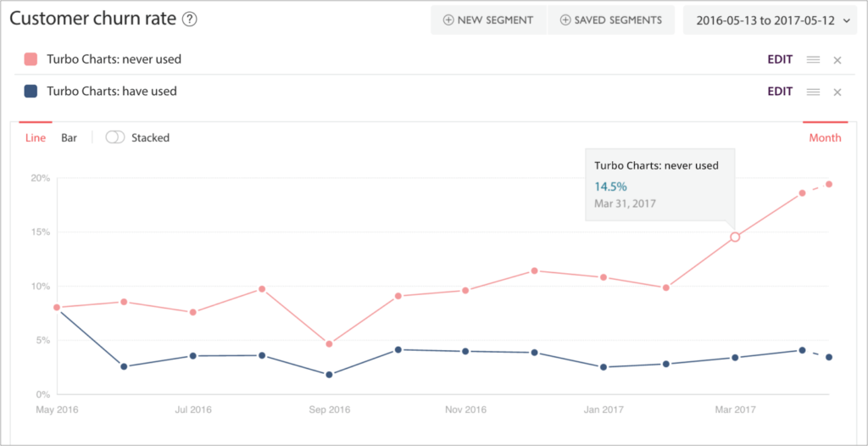Click the Mar 31, 2017 tooltip date
Screen dimensions: 868x446
pos(625,203)
